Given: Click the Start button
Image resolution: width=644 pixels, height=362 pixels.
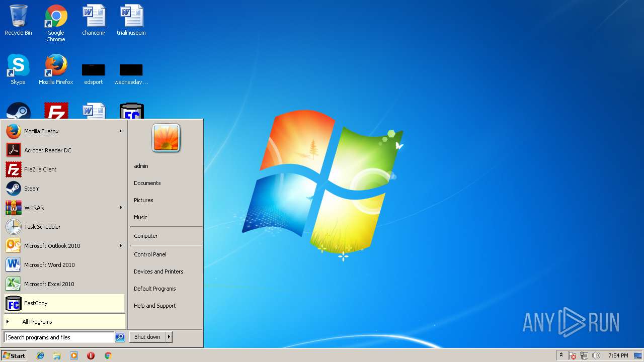Looking at the screenshot, I should click(x=14, y=355).
